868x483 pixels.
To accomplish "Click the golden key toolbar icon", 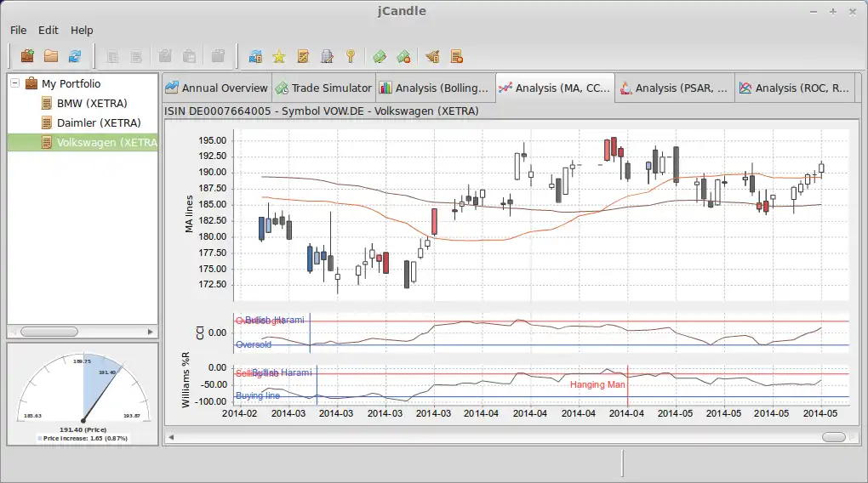I will point(351,56).
